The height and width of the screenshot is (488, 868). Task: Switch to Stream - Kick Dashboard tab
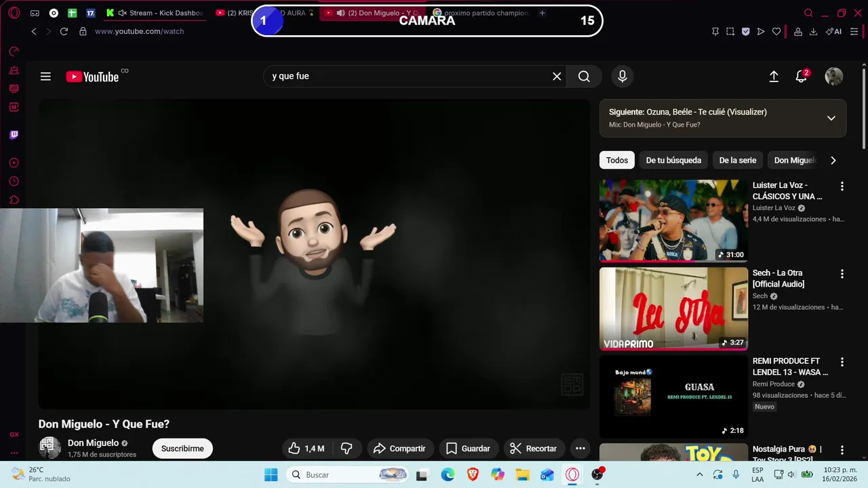(155, 13)
